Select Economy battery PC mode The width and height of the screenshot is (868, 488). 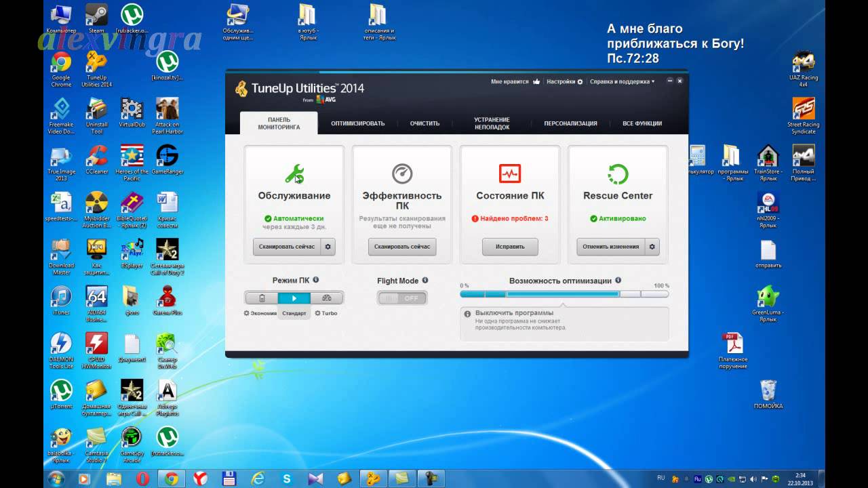tap(262, 298)
